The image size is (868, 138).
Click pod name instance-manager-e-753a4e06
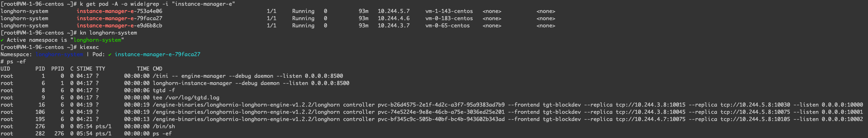click(119, 11)
